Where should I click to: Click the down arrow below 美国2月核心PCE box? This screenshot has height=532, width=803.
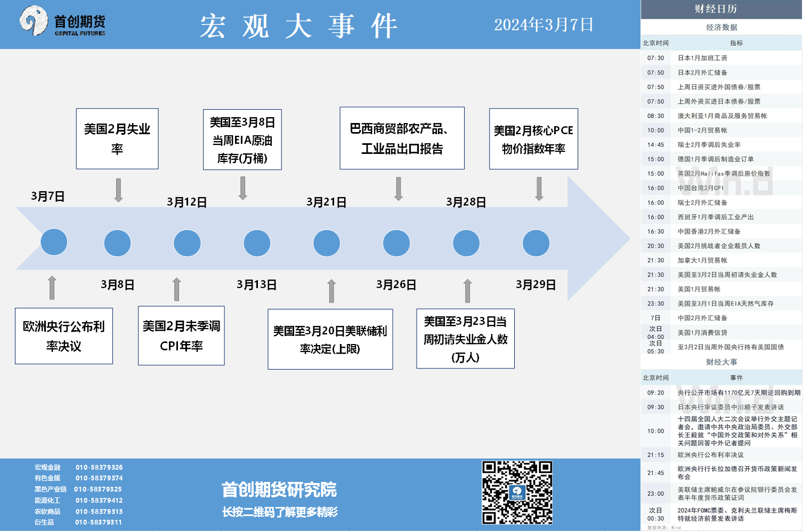point(539,189)
